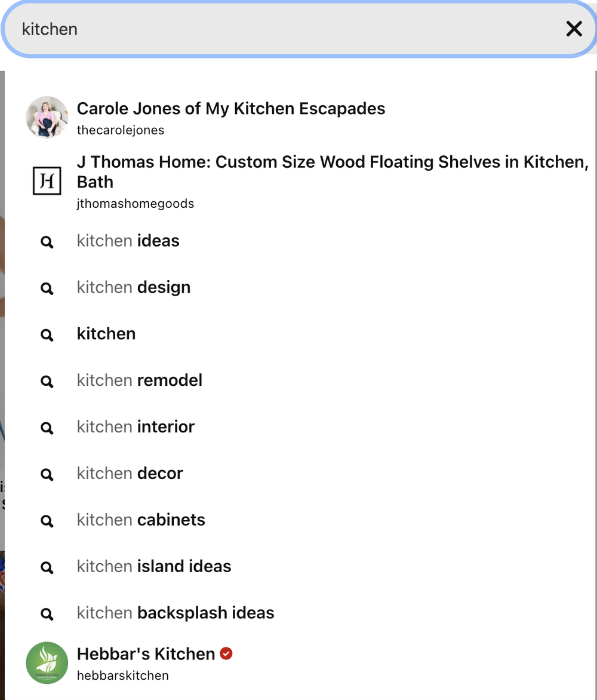Select J Thomas Home Custom Size Wood title
The image size is (597, 700).
[x=333, y=172]
